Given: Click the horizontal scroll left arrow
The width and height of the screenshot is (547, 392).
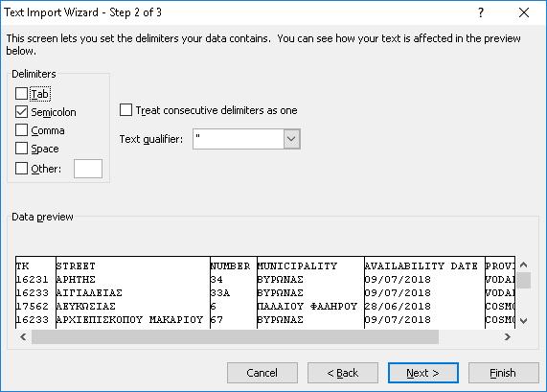Looking at the screenshot, I should point(23,336).
